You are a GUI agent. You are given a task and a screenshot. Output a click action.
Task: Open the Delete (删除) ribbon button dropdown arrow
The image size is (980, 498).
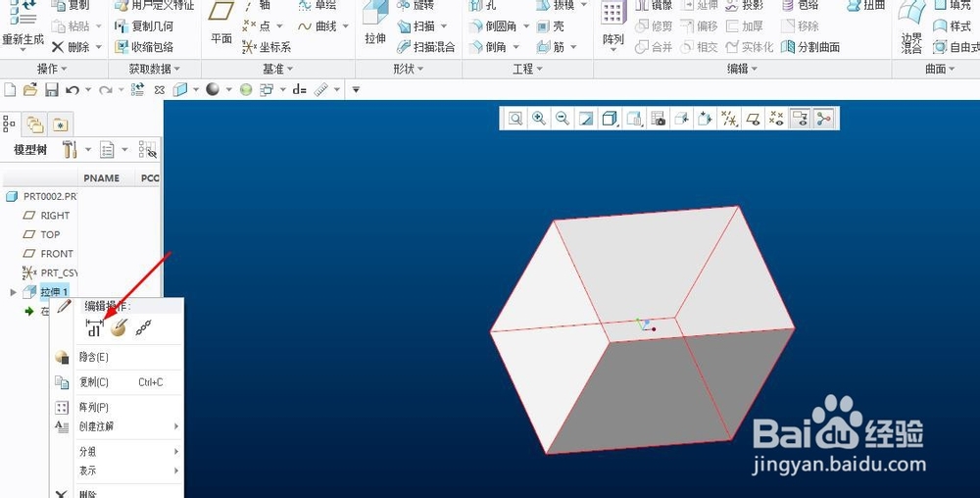99,47
